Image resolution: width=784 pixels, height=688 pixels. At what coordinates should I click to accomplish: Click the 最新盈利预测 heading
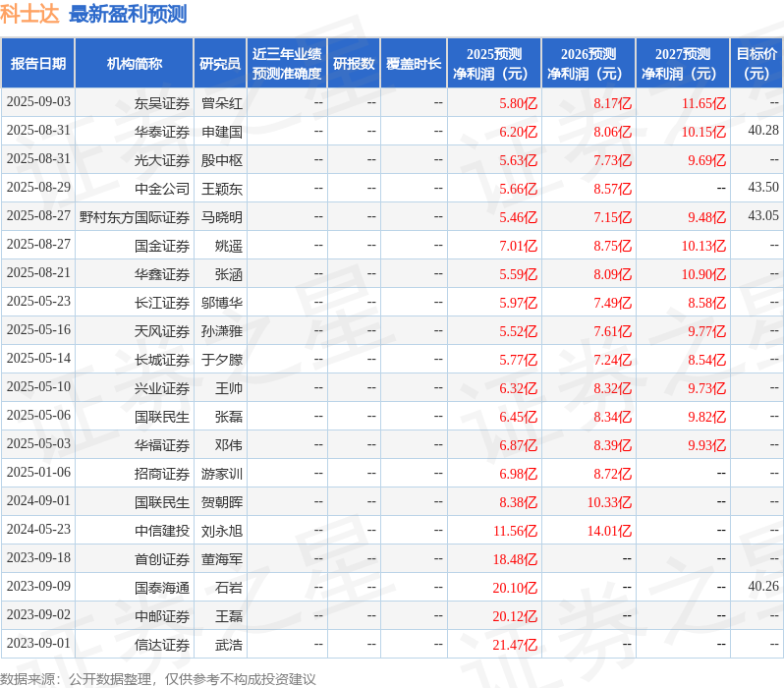pos(128,14)
